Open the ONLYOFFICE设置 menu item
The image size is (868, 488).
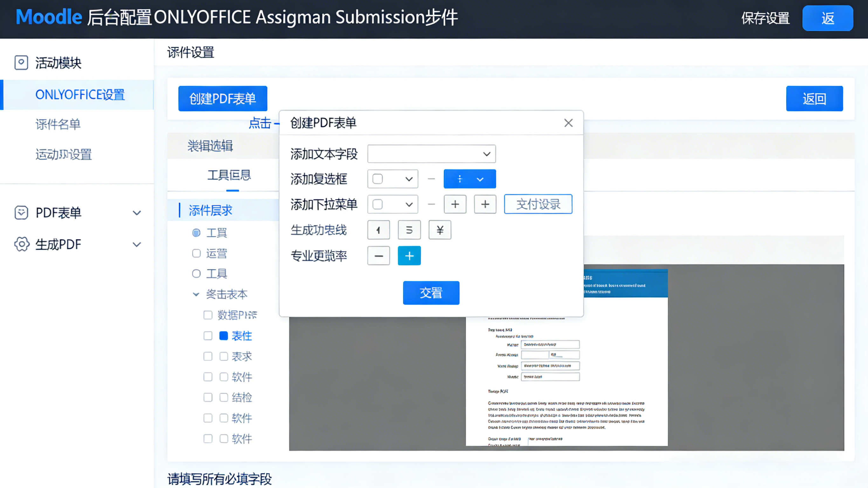[x=80, y=95]
